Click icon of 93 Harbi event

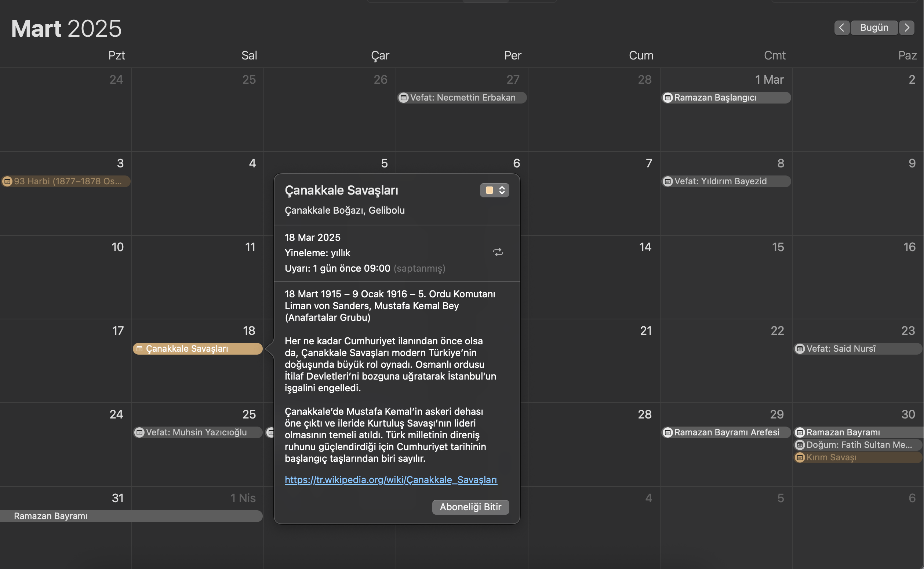(7, 181)
